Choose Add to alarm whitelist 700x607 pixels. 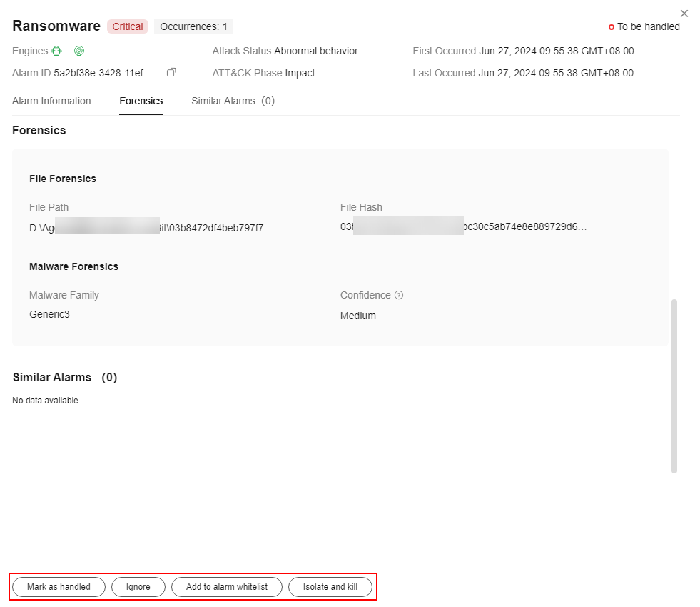pos(227,587)
